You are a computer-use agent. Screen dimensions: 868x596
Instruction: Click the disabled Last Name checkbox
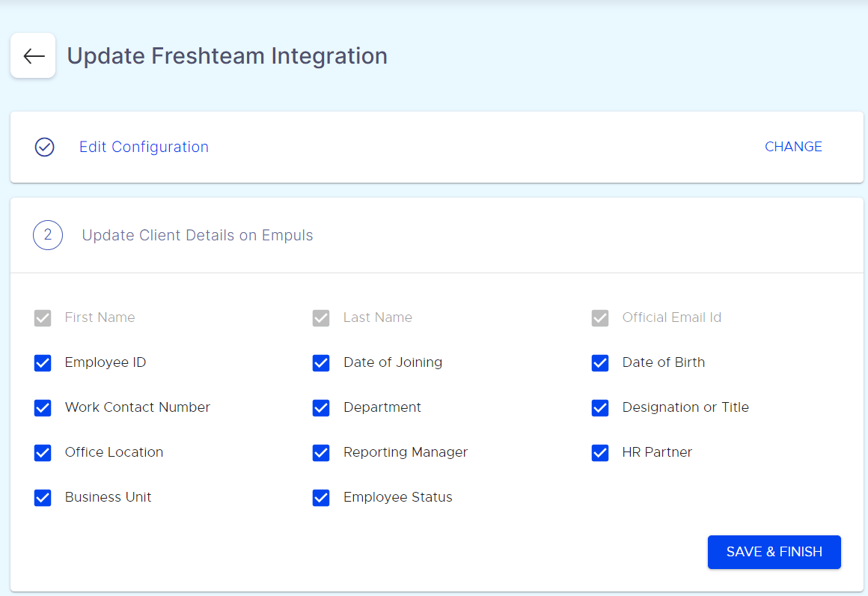coord(321,318)
